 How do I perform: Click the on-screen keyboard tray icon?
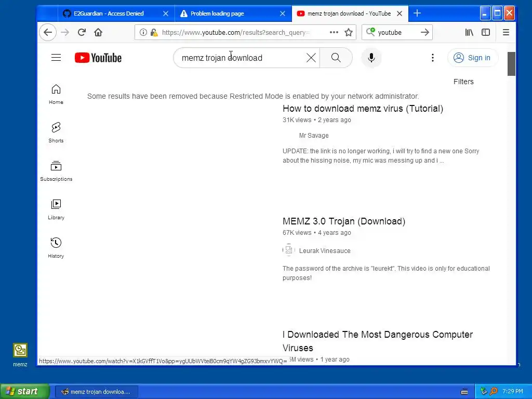tap(464, 392)
